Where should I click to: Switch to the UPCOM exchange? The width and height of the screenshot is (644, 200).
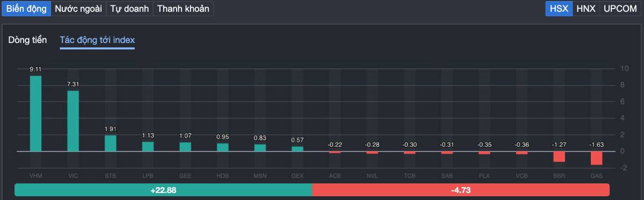[620, 9]
